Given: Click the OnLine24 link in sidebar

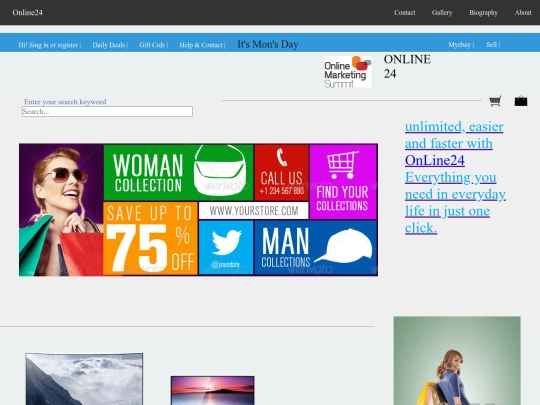Looking at the screenshot, I should tap(435, 160).
